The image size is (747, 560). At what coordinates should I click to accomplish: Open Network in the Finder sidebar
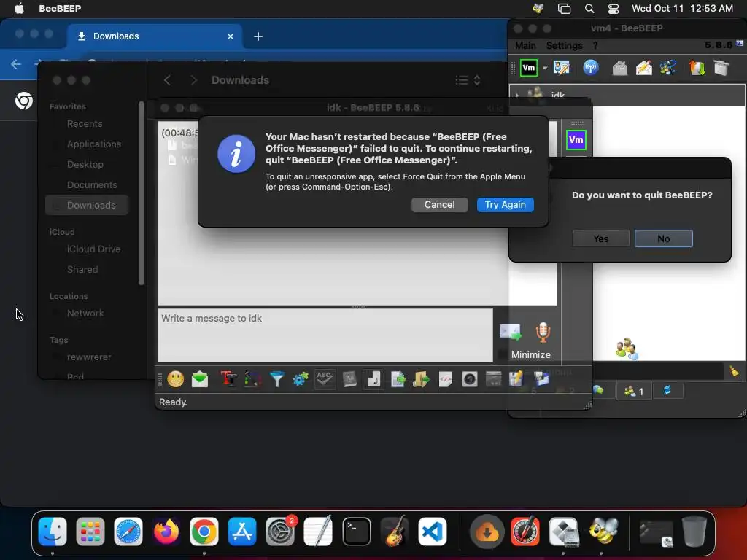tap(85, 314)
